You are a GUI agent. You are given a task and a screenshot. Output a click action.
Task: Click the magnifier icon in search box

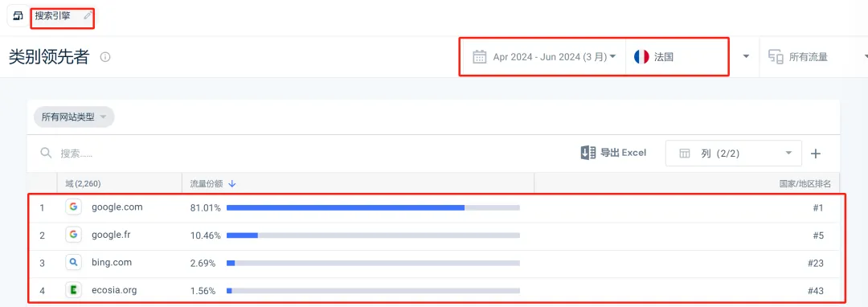46,153
